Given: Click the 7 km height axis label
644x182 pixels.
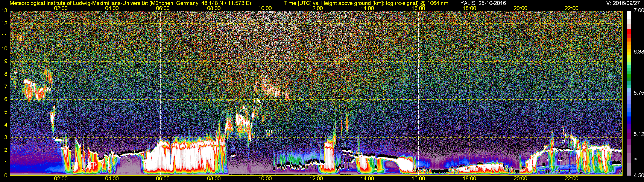Looking at the screenshot, I should point(6,87).
